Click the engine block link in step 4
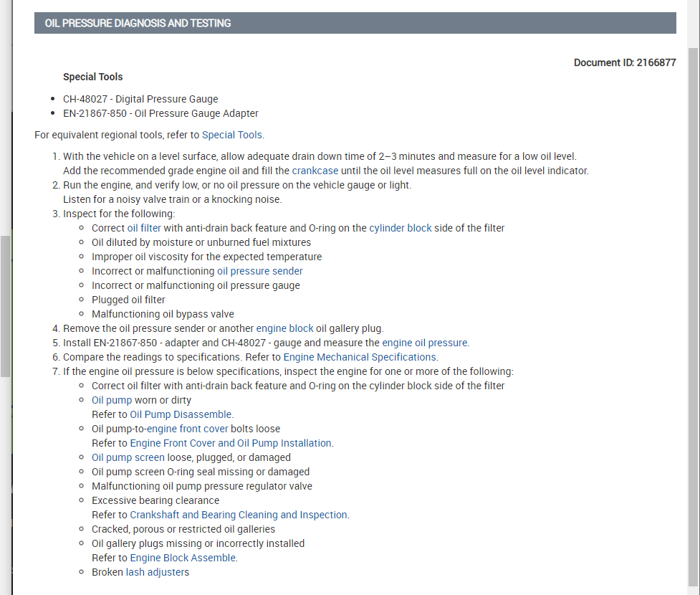The image size is (700, 595). 284,328
